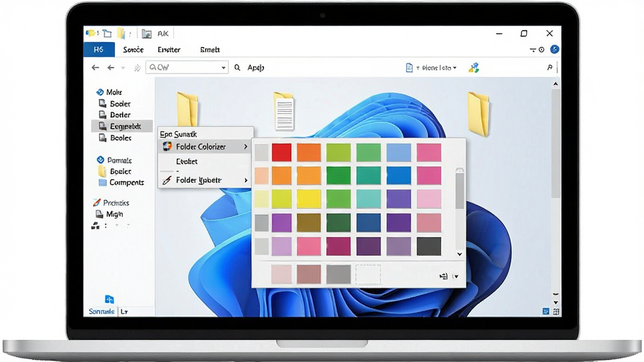644x362 pixels.
Task: Open the Sonnatls link at bottom left
Action: pyautogui.click(x=101, y=312)
